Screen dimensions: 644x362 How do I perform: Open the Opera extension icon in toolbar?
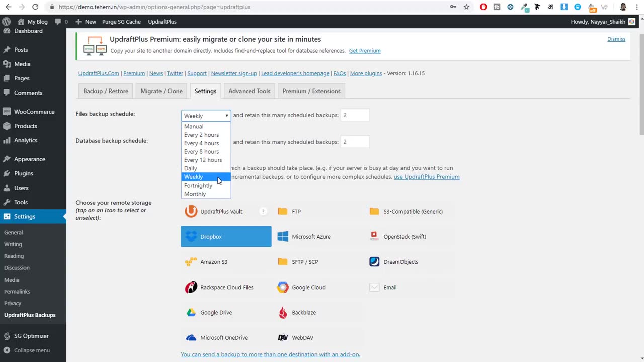(484, 7)
